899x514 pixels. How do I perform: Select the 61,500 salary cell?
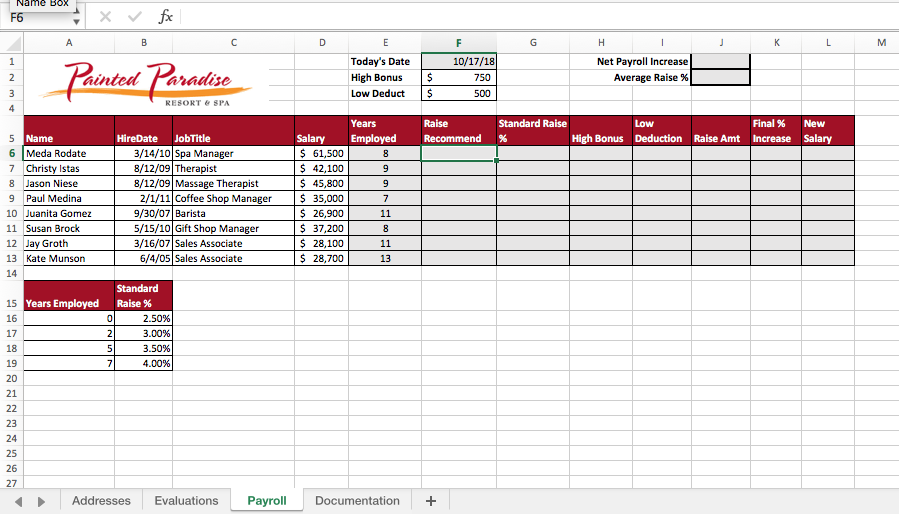coord(322,153)
